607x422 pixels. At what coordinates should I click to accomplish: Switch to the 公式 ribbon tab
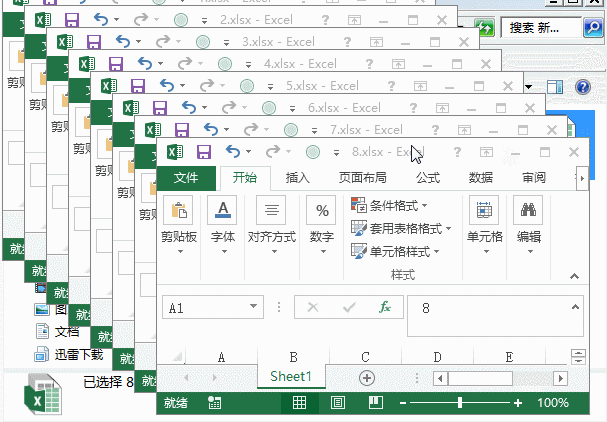[x=428, y=178]
